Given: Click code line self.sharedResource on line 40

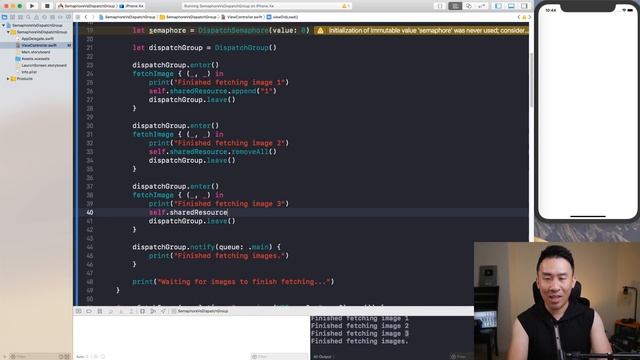Looking at the screenshot, I should point(188,212).
